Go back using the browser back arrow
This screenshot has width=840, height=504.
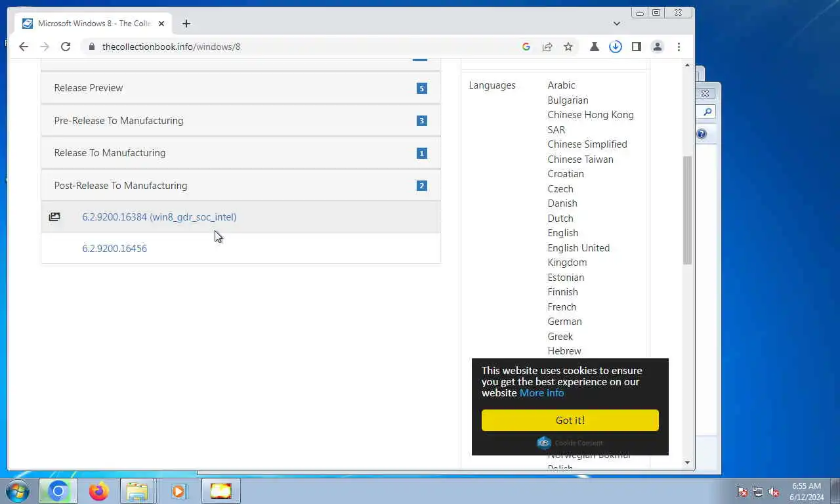pos(24,47)
